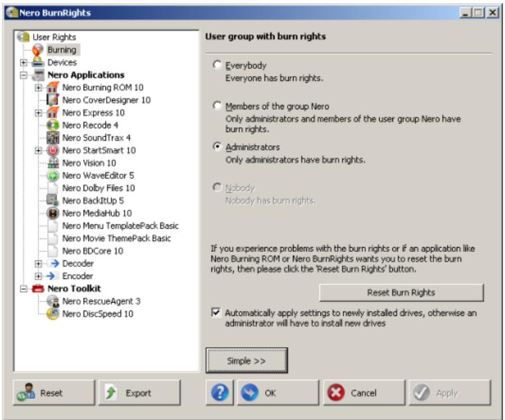The width and height of the screenshot is (505, 420).
Task: Click the Nero CoverDesigner 10 icon
Action: [x=52, y=100]
